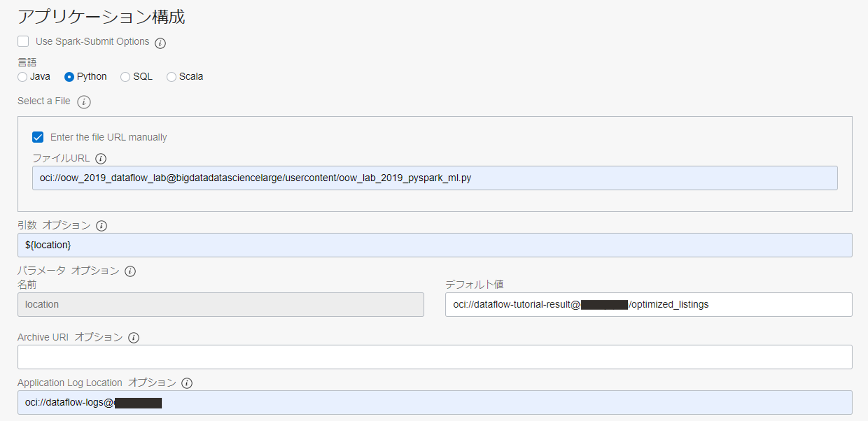Edit the デフォルト値 default value field
The height and width of the screenshot is (421, 868).
click(779, 305)
